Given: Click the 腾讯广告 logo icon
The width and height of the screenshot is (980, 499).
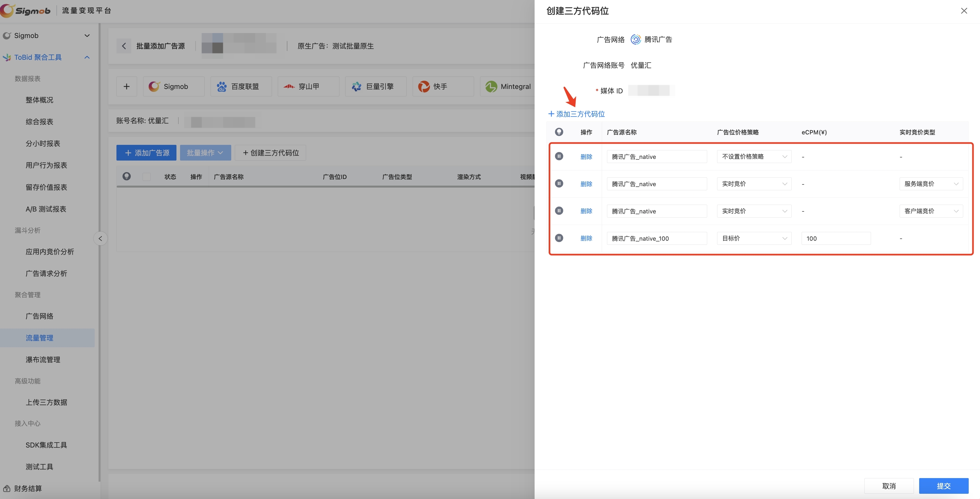Looking at the screenshot, I should click(636, 40).
